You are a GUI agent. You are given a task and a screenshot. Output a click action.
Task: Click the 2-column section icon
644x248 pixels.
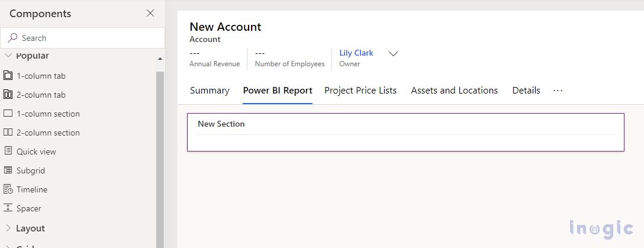8,132
